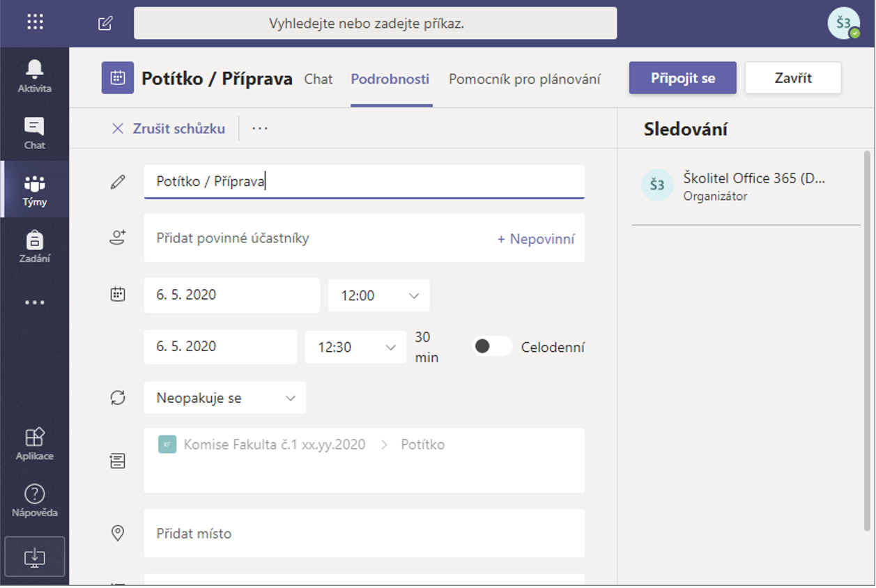Click the Připojit se button
Viewport: 876px width, 588px height.
(683, 78)
